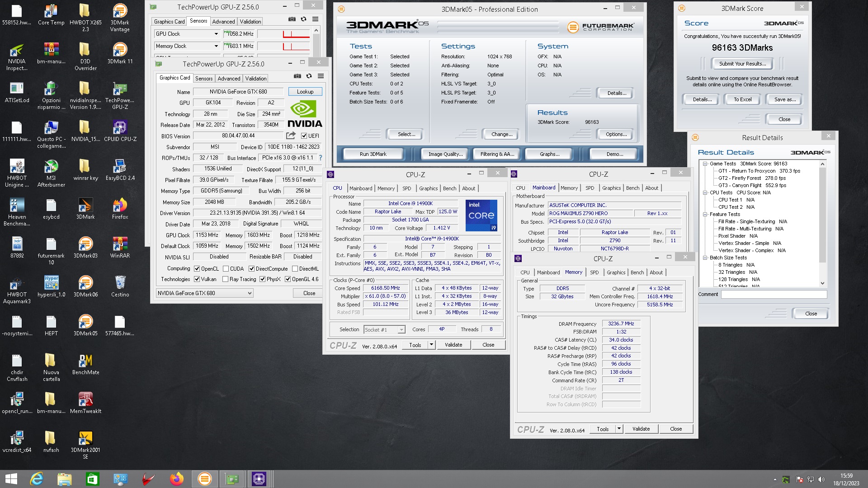
Task: Click the To Excel button
Action: [742, 99]
